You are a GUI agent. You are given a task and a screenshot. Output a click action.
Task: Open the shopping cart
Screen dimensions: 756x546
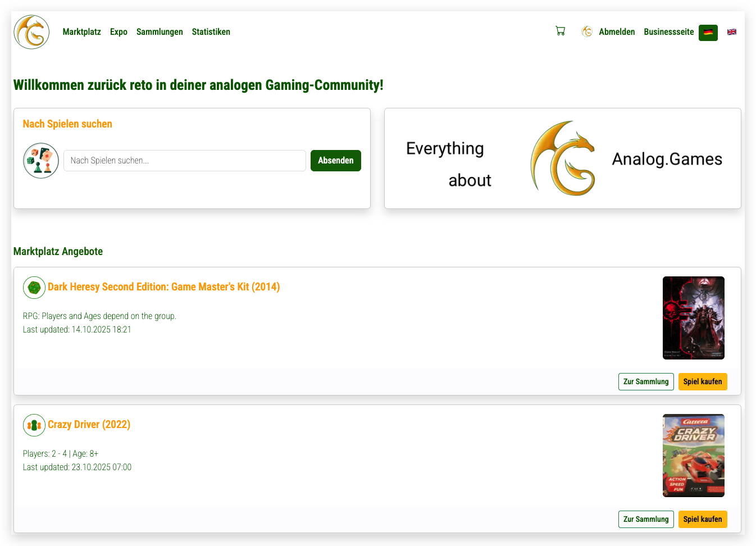(560, 31)
